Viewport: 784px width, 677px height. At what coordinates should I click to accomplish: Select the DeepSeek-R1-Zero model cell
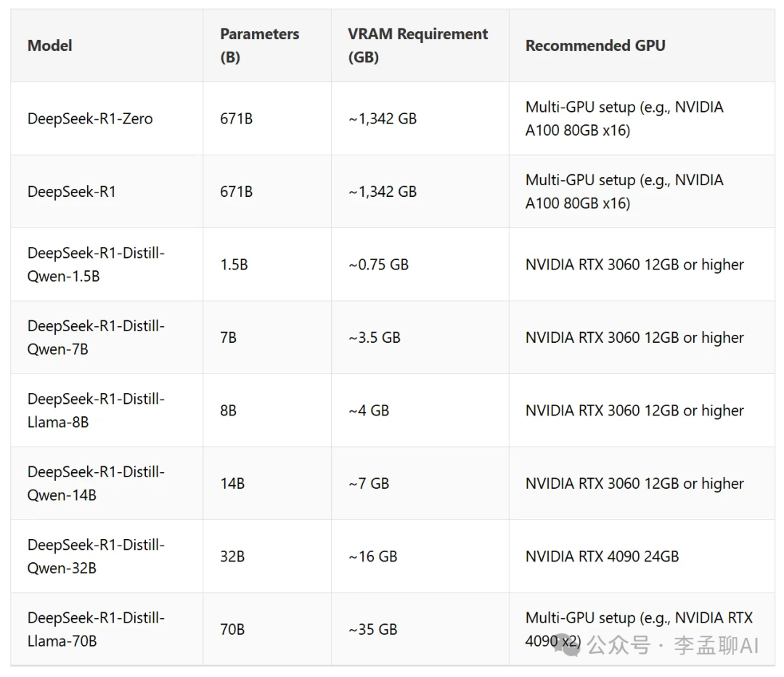pyautogui.click(x=90, y=118)
